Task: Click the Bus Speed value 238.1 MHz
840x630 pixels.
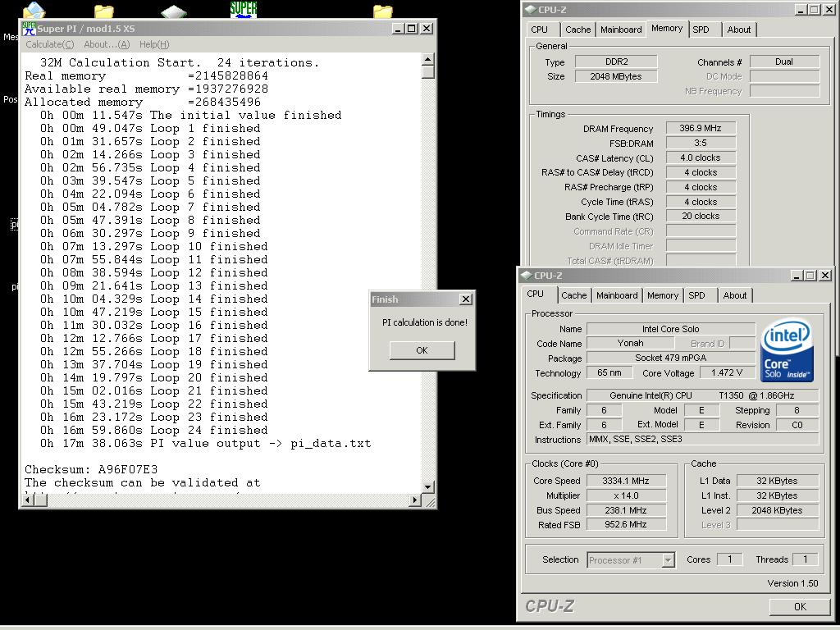Action: point(626,510)
